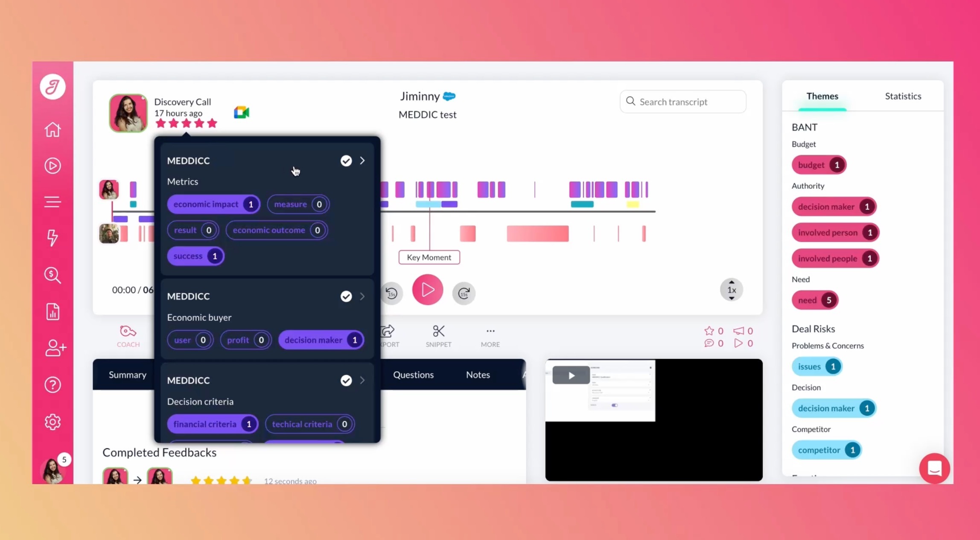980x540 pixels.
Task: Expand MEDDICC Metrics section chevron
Action: click(x=363, y=161)
